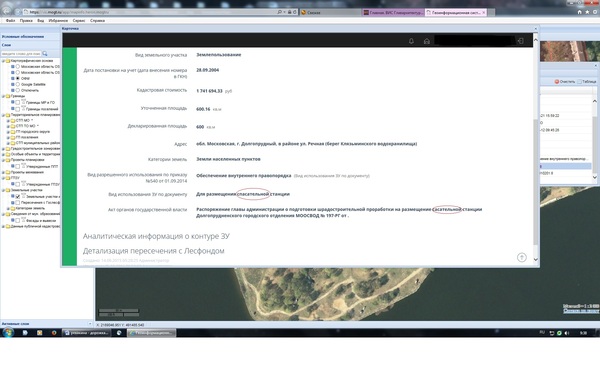The width and height of the screenshot is (600, 375).
Task: Select the Google Satellite base layer radio
Action: point(18,84)
